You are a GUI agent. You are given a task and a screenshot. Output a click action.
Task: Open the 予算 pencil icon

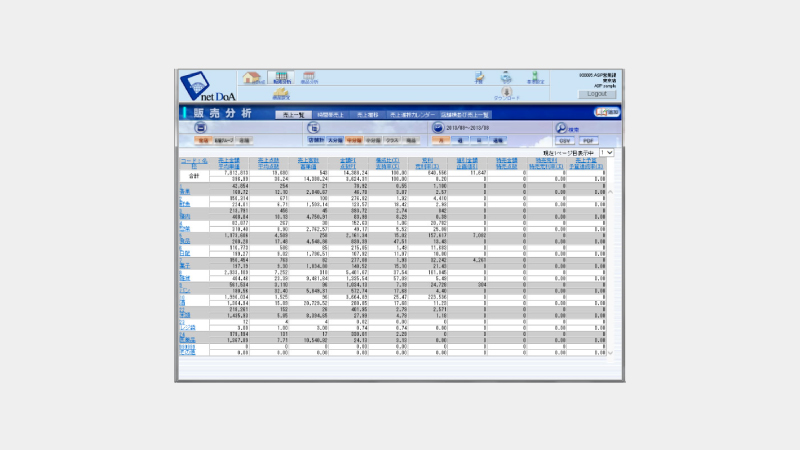[479, 78]
